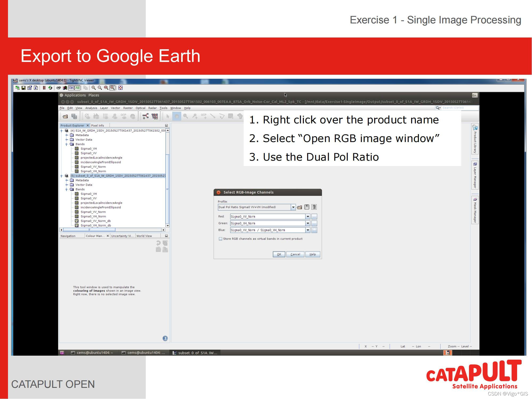Select the Zoom magnifier tool
Image resolution: width=532 pixels, height=399 pixels.
pos(186,116)
